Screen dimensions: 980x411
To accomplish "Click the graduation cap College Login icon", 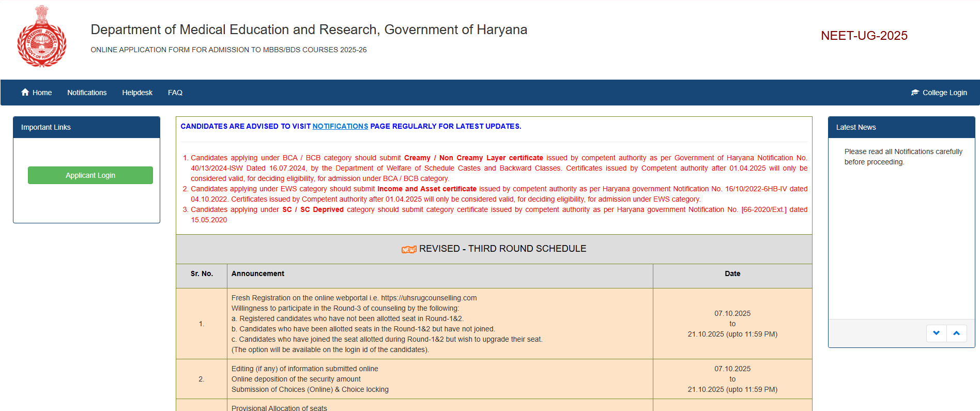I will tap(915, 93).
